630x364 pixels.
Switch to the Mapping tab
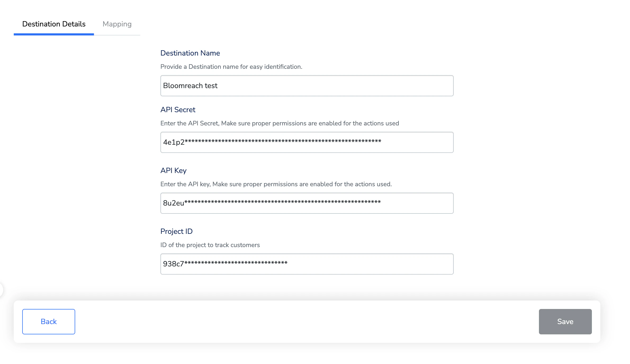(x=117, y=24)
